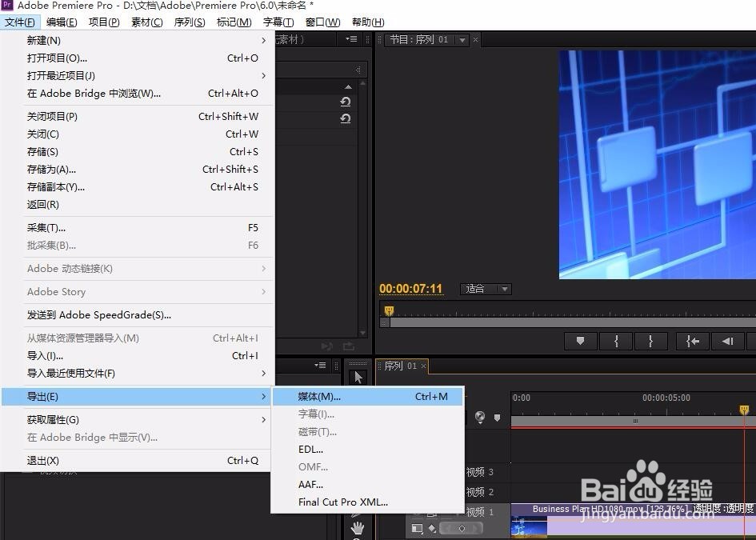The height and width of the screenshot is (540, 756).
Task: Open the 编辑(E) menu
Action: click(62, 22)
